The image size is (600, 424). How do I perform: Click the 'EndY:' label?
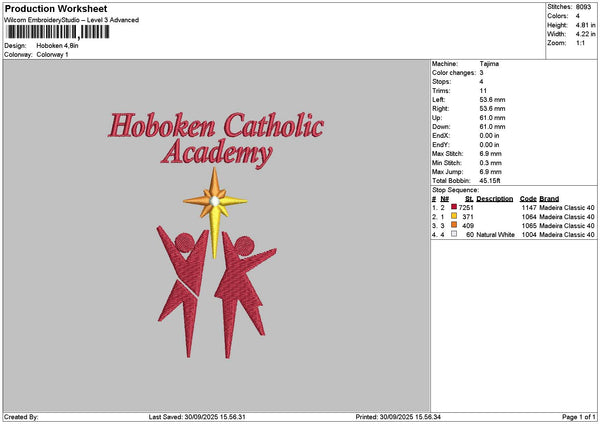tap(441, 145)
